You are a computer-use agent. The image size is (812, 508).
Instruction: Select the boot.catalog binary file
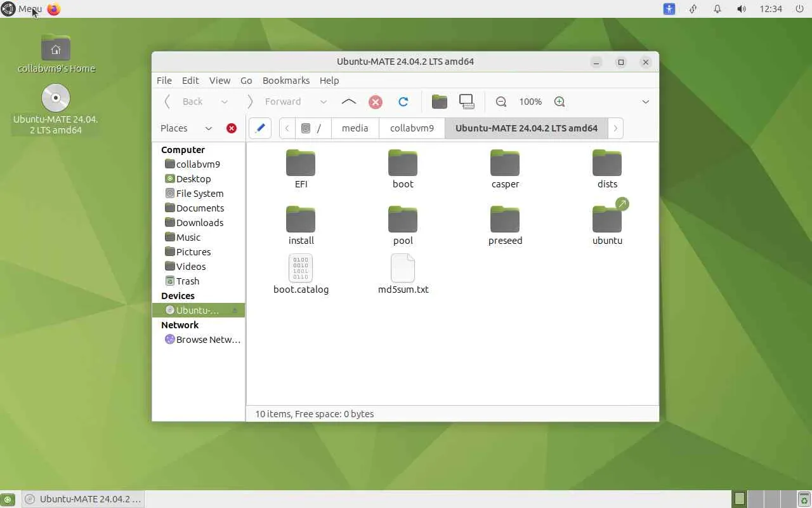coord(301,274)
